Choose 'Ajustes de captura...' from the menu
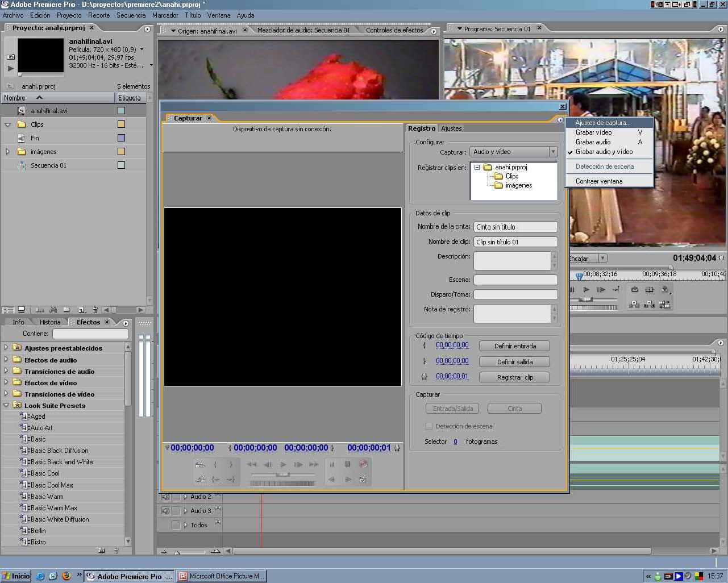Viewport: 728px width, 583px height. pos(602,123)
